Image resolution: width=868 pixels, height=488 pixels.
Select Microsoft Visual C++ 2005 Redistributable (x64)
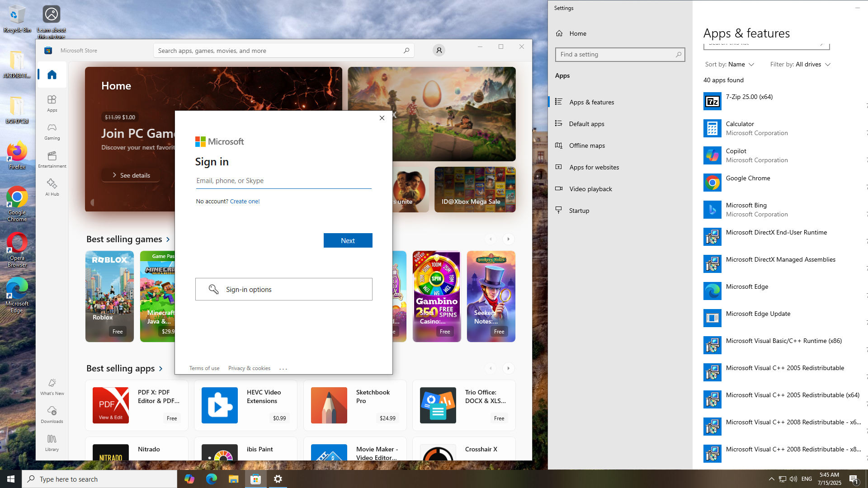[x=786, y=399]
